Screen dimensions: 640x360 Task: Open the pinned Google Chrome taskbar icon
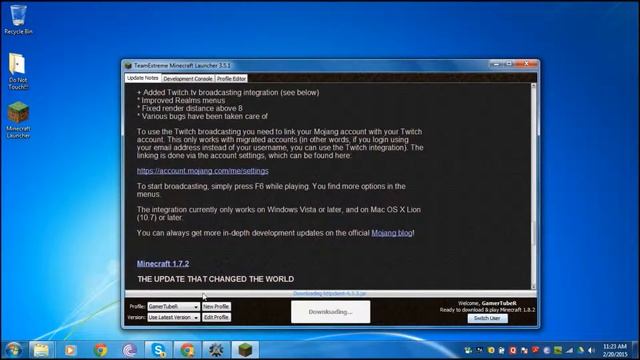point(100,350)
